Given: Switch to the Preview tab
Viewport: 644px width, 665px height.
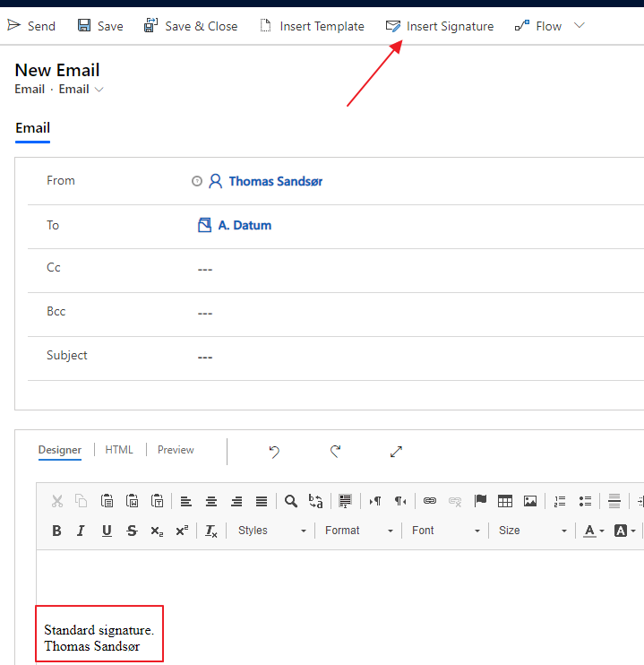Looking at the screenshot, I should point(176,450).
